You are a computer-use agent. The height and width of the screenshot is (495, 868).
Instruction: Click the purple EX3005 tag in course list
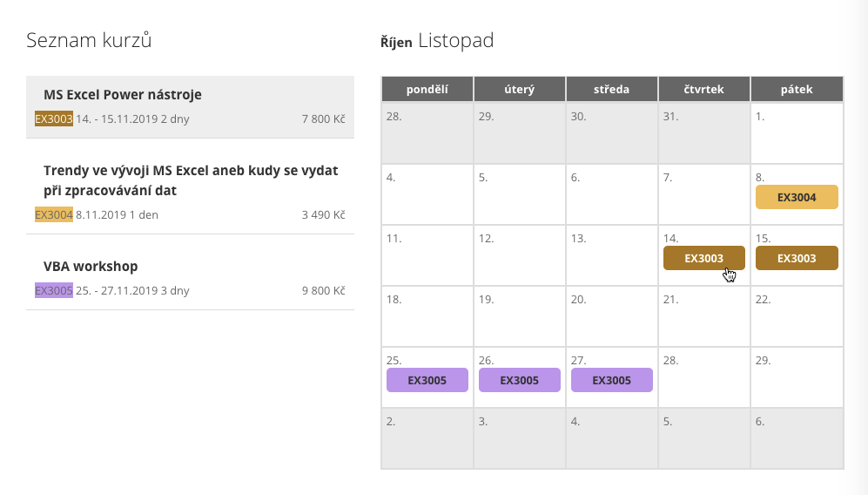(x=53, y=290)
